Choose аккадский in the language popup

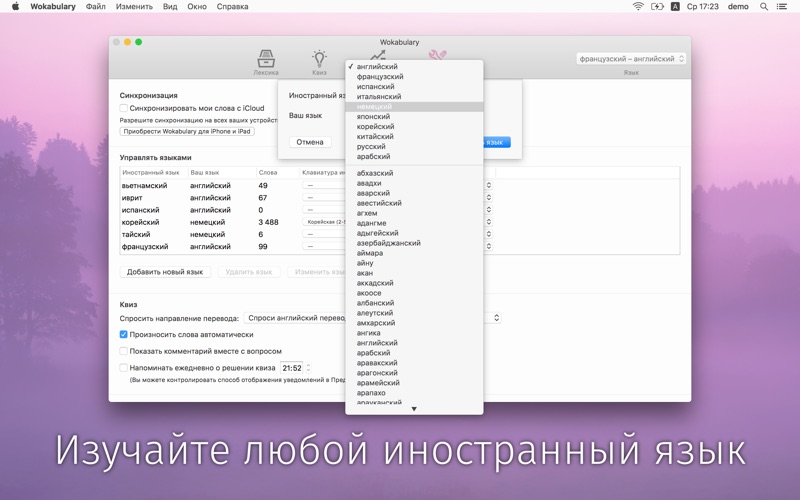(414, 283)
